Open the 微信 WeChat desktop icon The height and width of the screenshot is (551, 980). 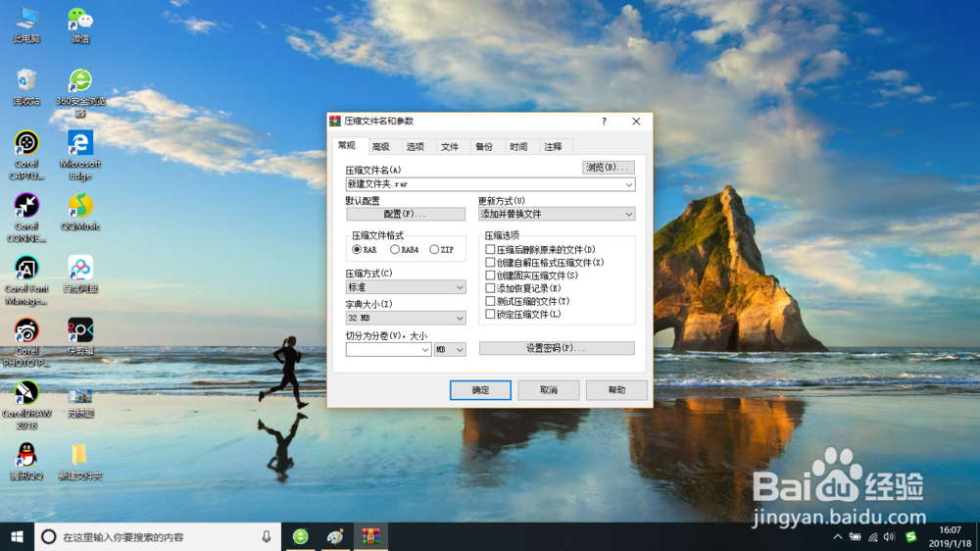80,25
